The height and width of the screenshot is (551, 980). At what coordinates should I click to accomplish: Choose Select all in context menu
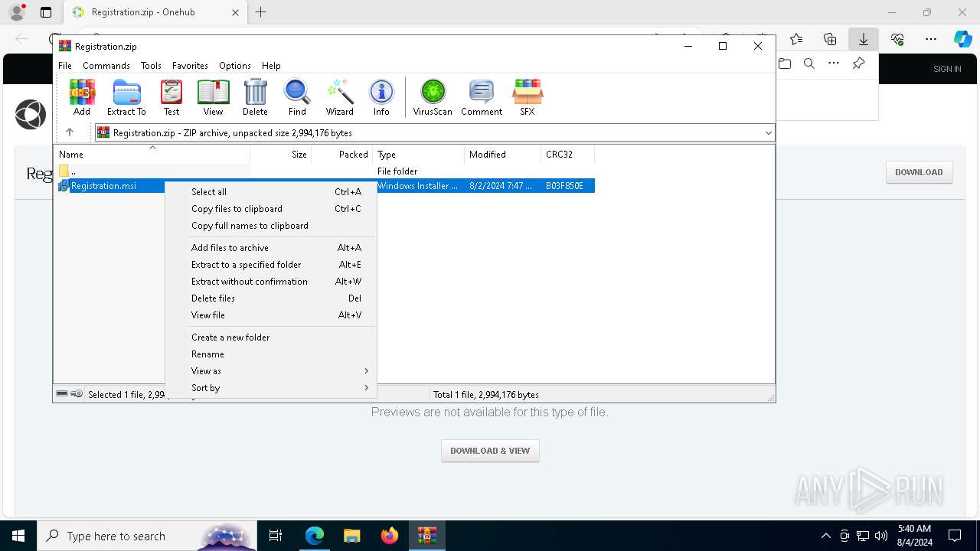point(270,192)
